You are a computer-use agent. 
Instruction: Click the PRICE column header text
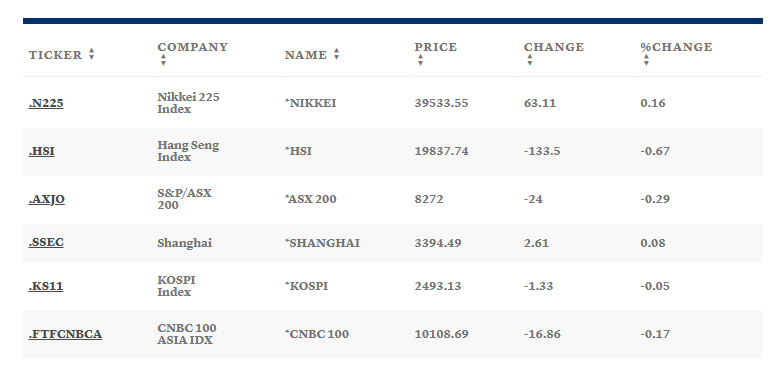(436, 47)
